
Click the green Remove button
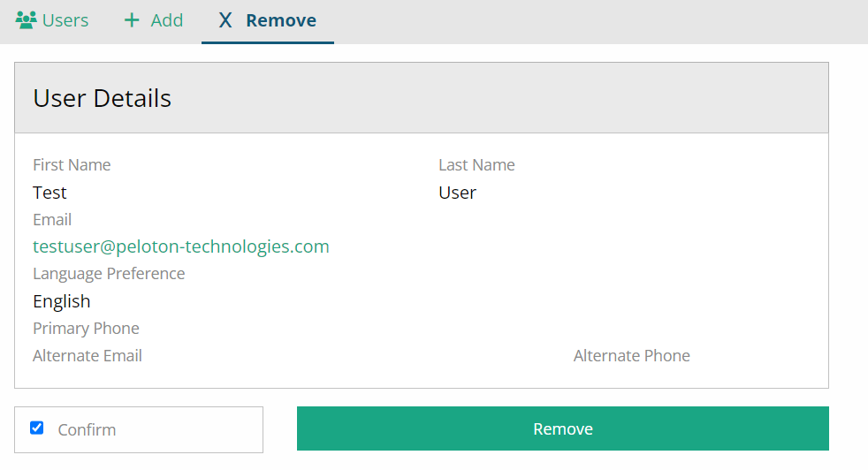[562, 428]
